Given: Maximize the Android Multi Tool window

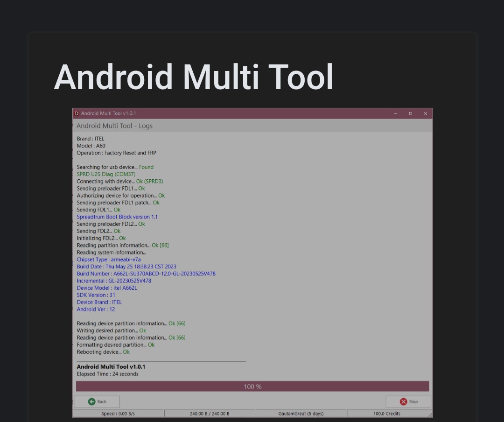Looking at the screenshot, I should click(411, 113).
